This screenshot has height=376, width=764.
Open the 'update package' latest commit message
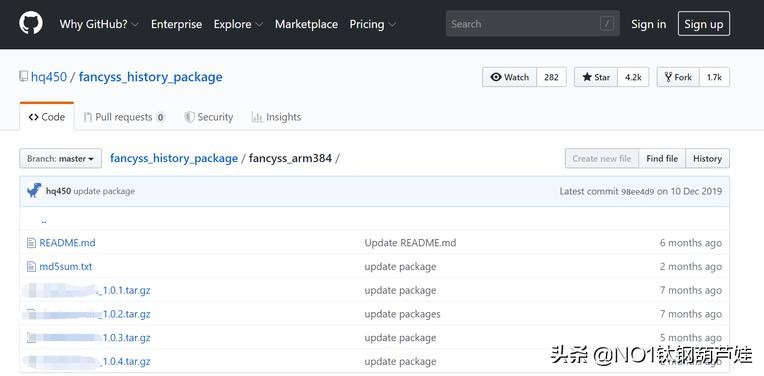pyautogui.click(x=104, y=191)
